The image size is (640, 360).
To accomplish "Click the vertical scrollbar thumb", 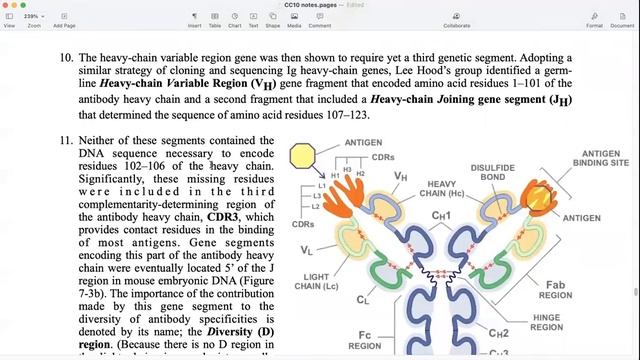I will click(636, 292).
